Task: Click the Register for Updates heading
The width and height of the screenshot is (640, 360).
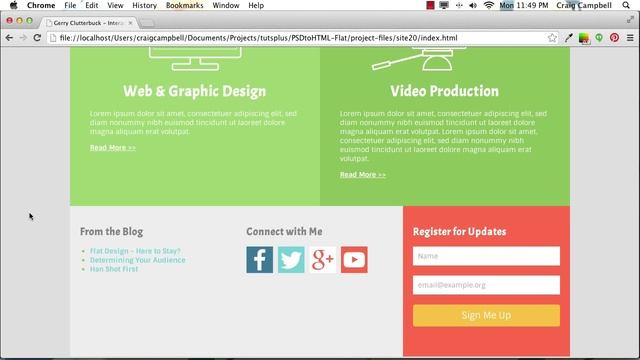Action: [459, 231]
